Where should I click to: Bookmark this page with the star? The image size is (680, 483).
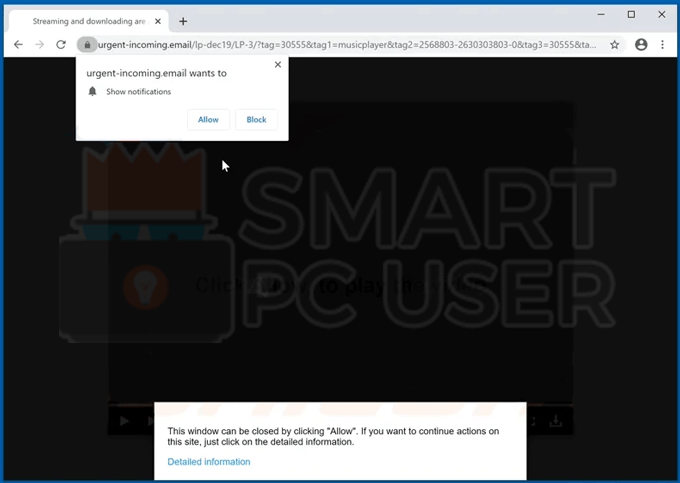615,45
